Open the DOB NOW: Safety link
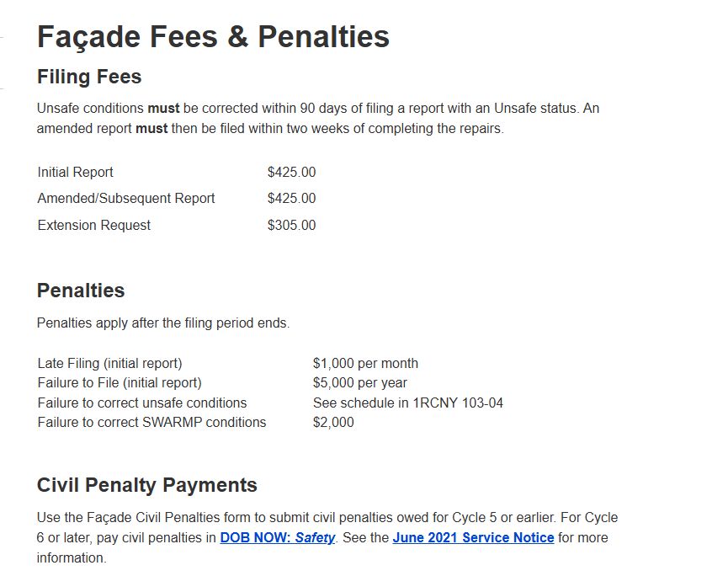This screenshot has height=576, width=728. 277,537
